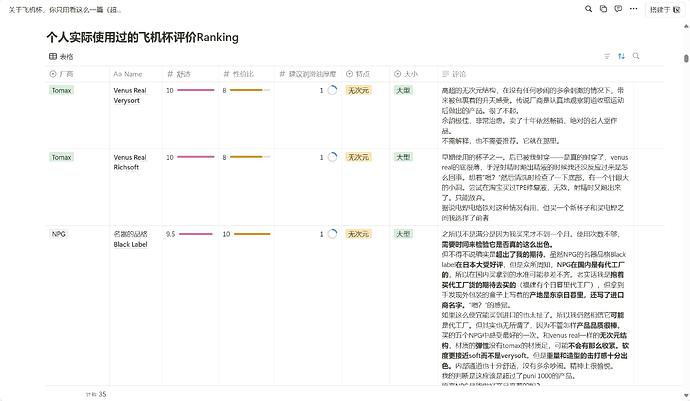Click the duplicate page icon in the top bar
The image size is (690, 401).
[x=603, y=9]
